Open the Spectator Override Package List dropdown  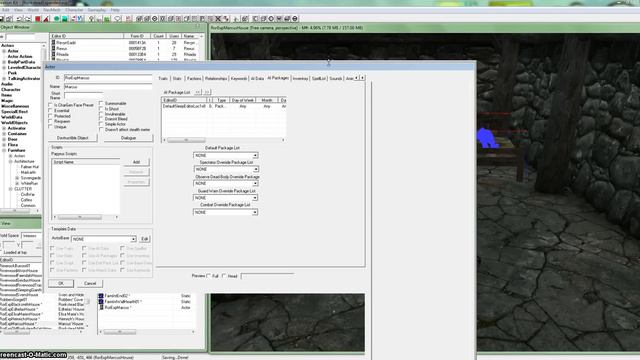(x=226, y=169)
